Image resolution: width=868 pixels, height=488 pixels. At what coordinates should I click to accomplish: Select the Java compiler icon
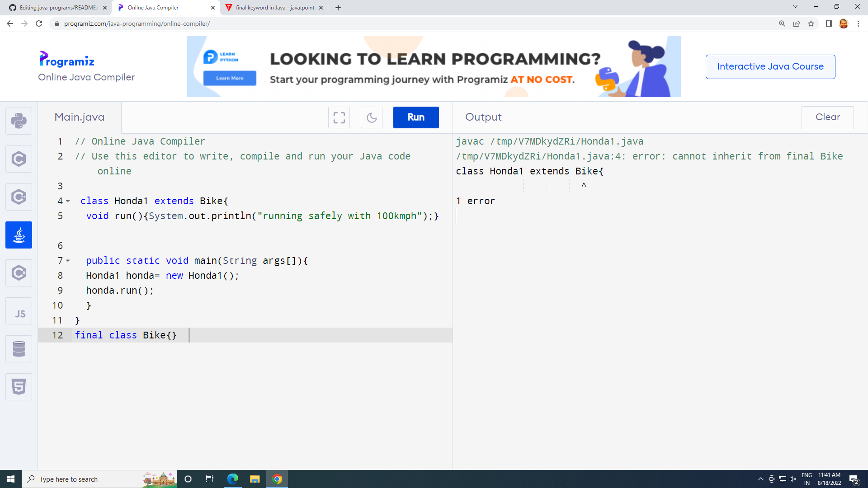(19, 235)
